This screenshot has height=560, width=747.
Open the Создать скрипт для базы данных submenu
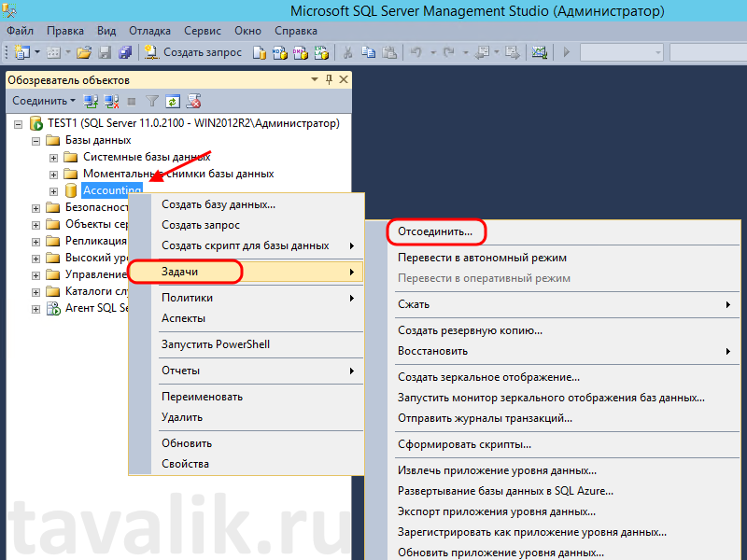[x=247, y=245]
